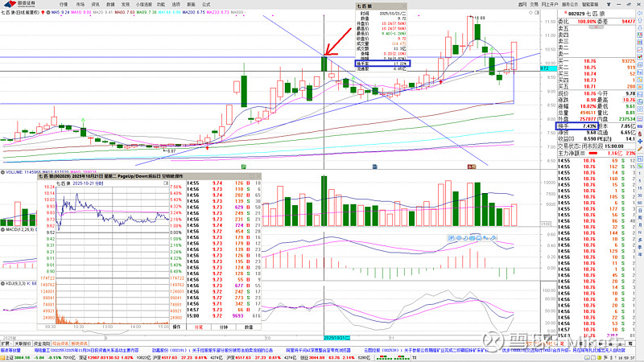Image resolution: width=644 pixels, height=362 pixels.
Task: Click the highlighted 2025/10/21 date marker on time axis
Action: click(x=337, y=338)
